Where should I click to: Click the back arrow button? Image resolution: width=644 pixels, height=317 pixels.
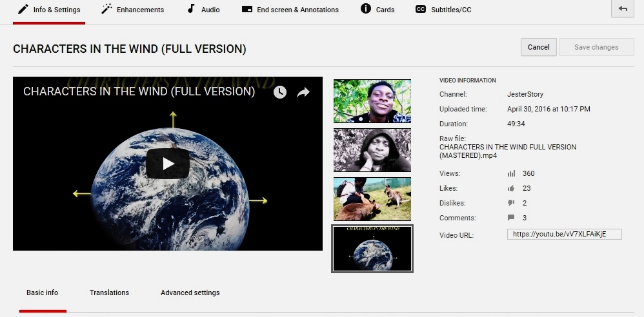tap(623, 8)
